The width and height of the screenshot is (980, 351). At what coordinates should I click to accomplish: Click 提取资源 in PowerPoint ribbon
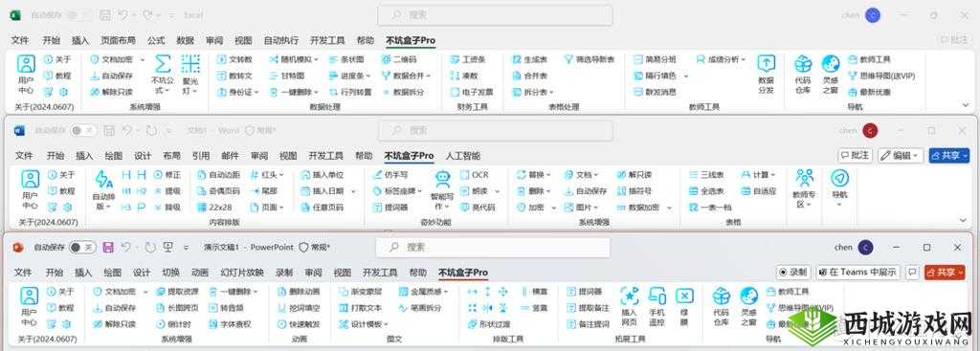177,292
